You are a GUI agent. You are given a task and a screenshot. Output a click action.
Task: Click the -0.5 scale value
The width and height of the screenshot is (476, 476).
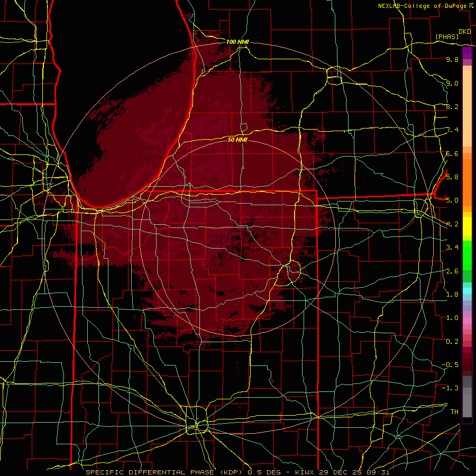coord(450,364)
